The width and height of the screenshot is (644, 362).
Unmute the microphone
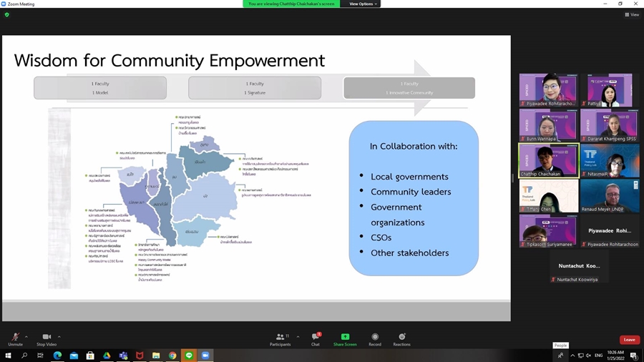15,338
